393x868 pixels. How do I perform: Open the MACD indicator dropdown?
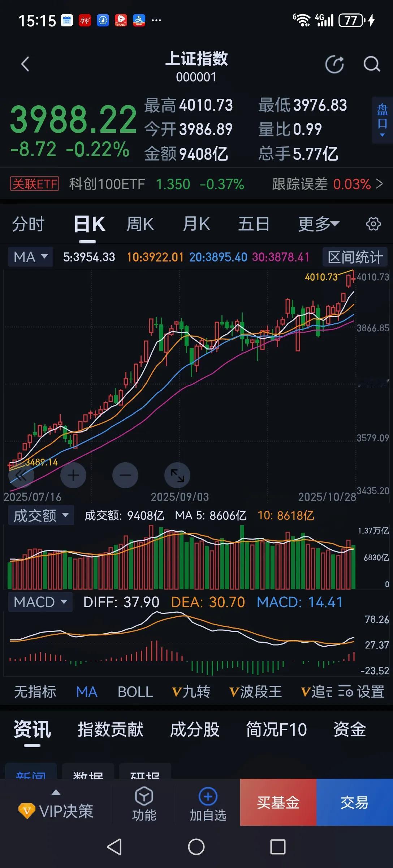(40, 602)
